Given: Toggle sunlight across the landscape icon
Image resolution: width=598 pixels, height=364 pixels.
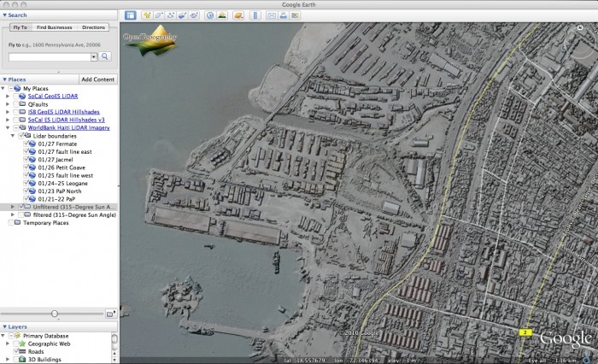Looking at the screenshot, I should [x=222, y=15].
